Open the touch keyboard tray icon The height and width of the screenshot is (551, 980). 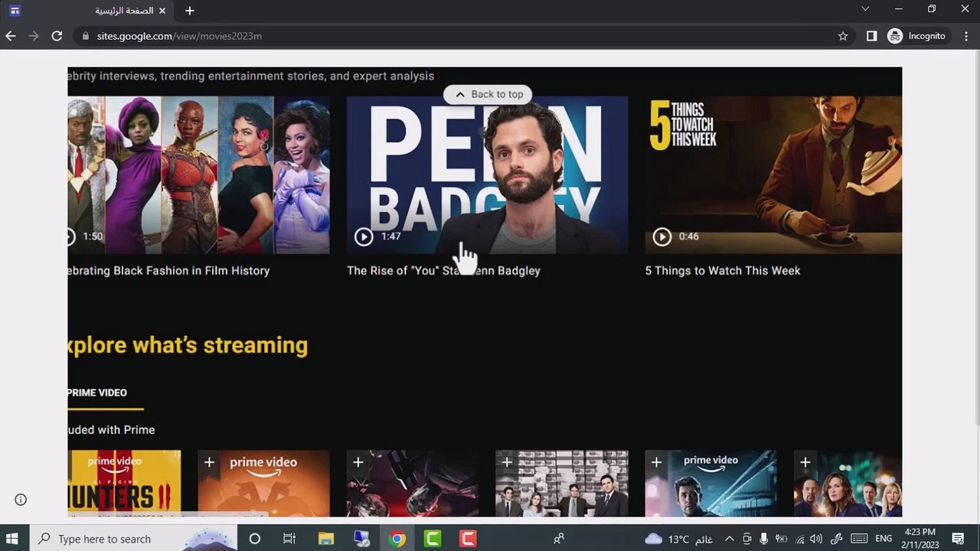pos(859,539)
